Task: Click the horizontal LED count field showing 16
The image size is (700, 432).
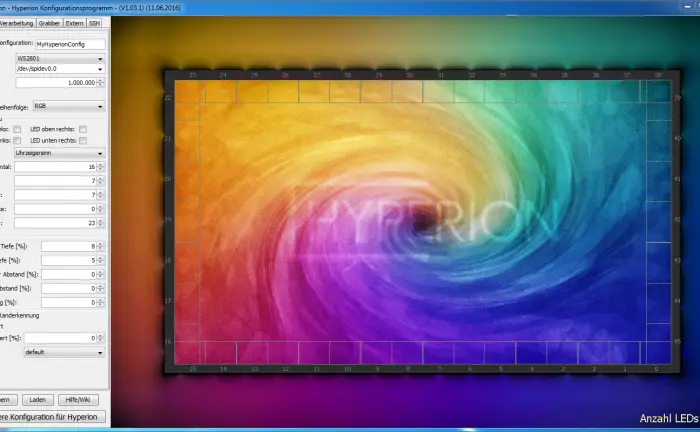Action: pos(55,167)
